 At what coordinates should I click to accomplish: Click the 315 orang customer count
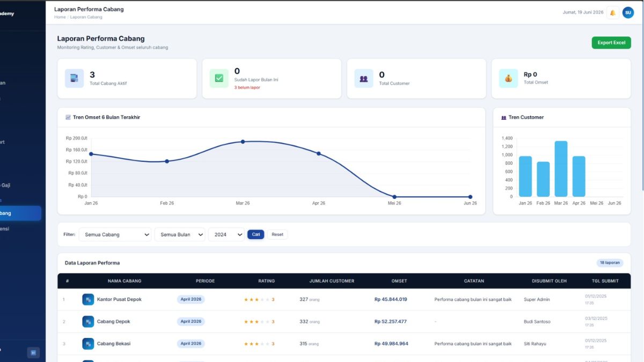click(310, 344)
